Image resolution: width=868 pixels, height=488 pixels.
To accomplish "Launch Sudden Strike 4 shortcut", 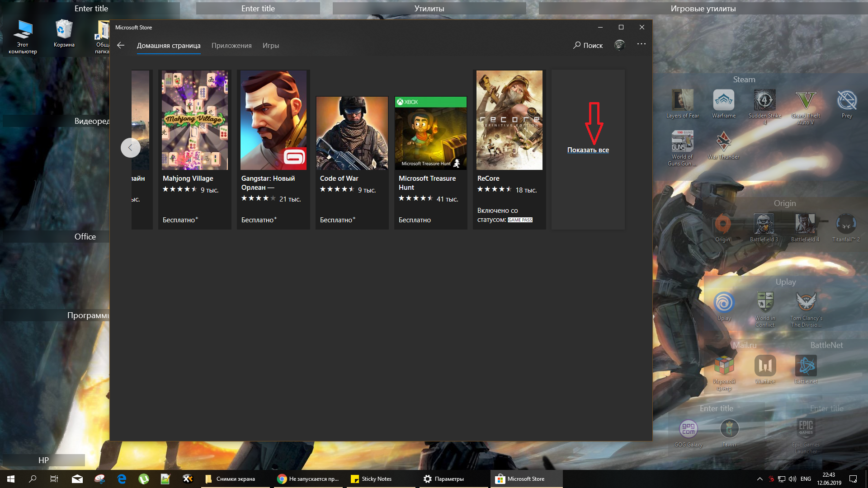I will (x=765, y=107).
